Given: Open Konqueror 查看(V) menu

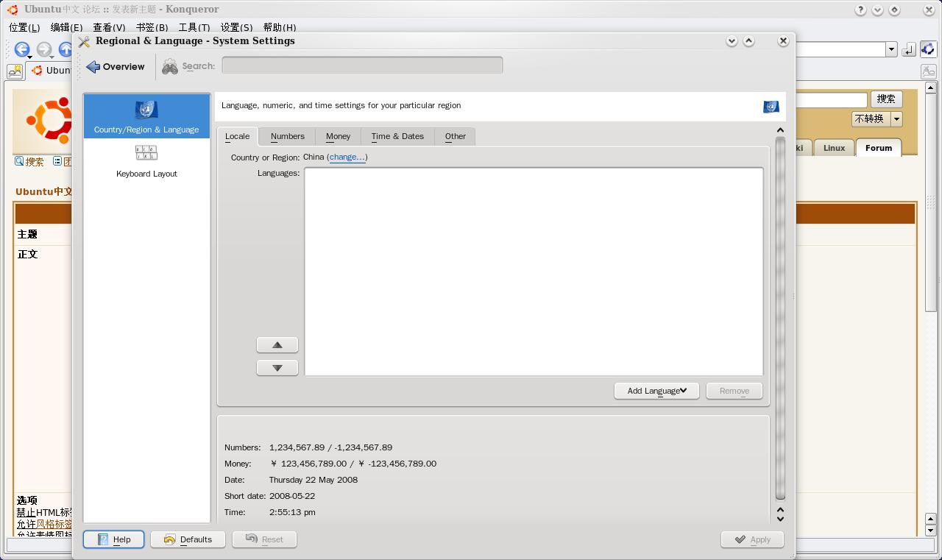Looking at the screenshot, I should [x=109, y=27].
